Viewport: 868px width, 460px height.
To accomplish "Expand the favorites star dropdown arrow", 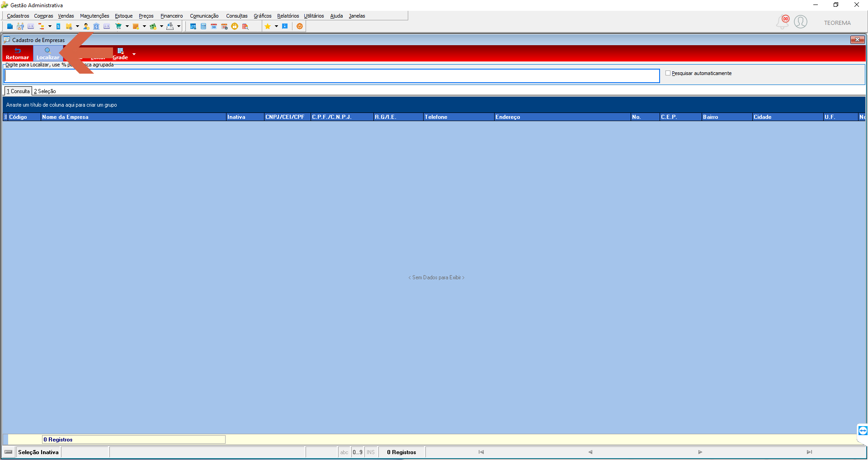I will pyautogui.click(x=276, y=26).
